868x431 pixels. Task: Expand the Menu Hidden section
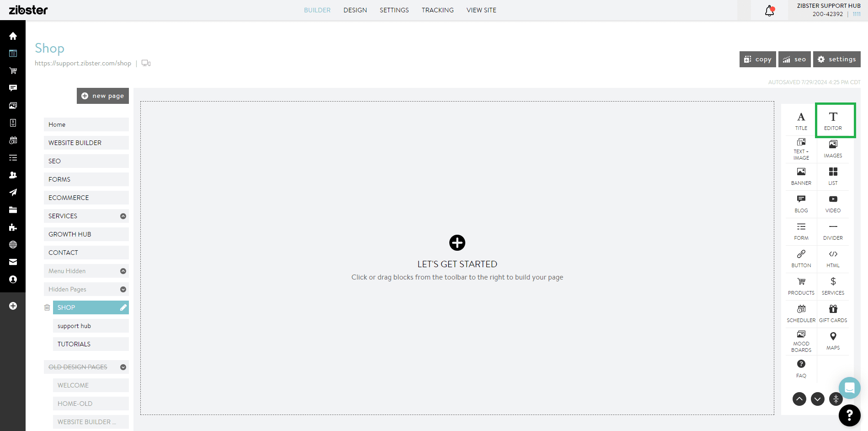(123, 271)
